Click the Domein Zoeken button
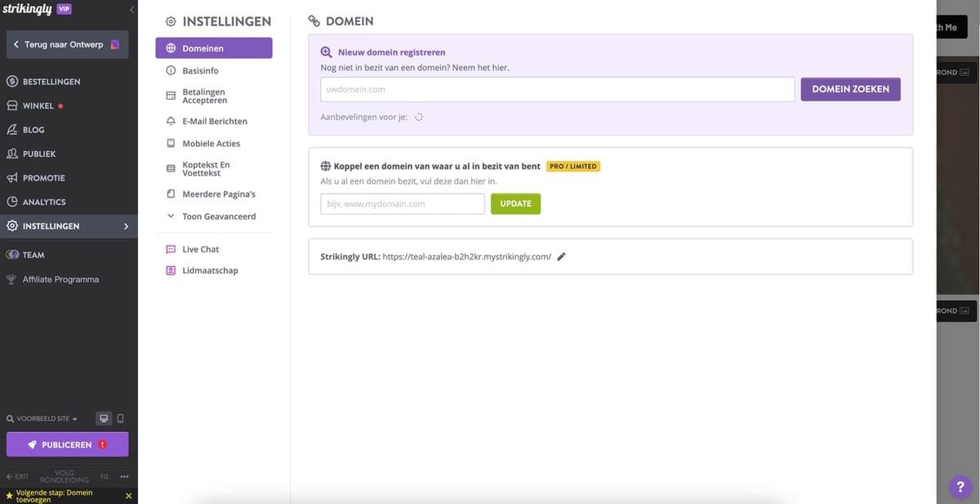 [850, 88]
